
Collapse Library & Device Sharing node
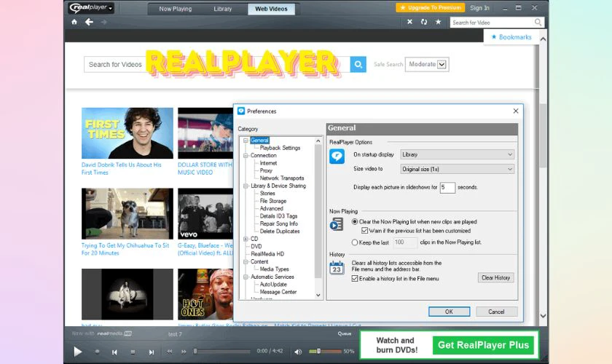[x=246, y=186]
